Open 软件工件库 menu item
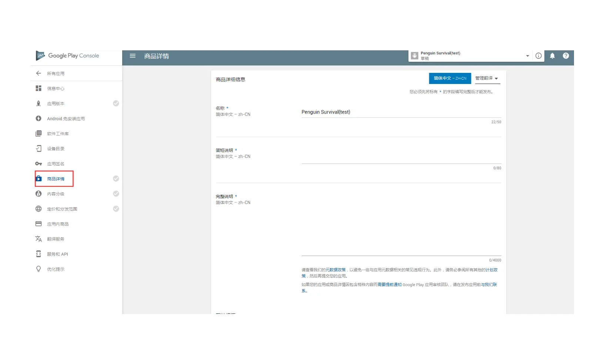Image resolution: width=604 pixels, height=364 pixels. point(58,134)
